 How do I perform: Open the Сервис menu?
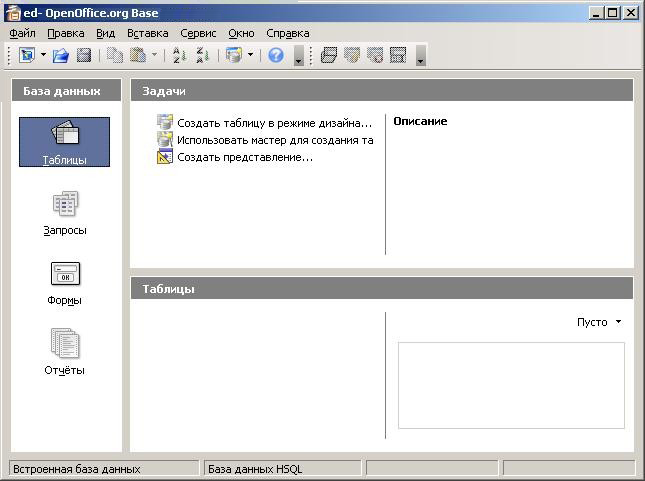tap(198, 33)
